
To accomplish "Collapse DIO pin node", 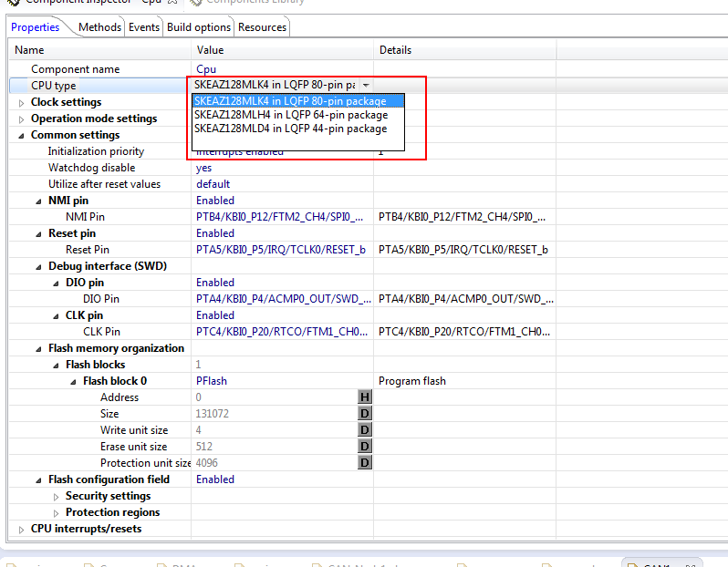I will pyautogui.click(x=56, y=283).
